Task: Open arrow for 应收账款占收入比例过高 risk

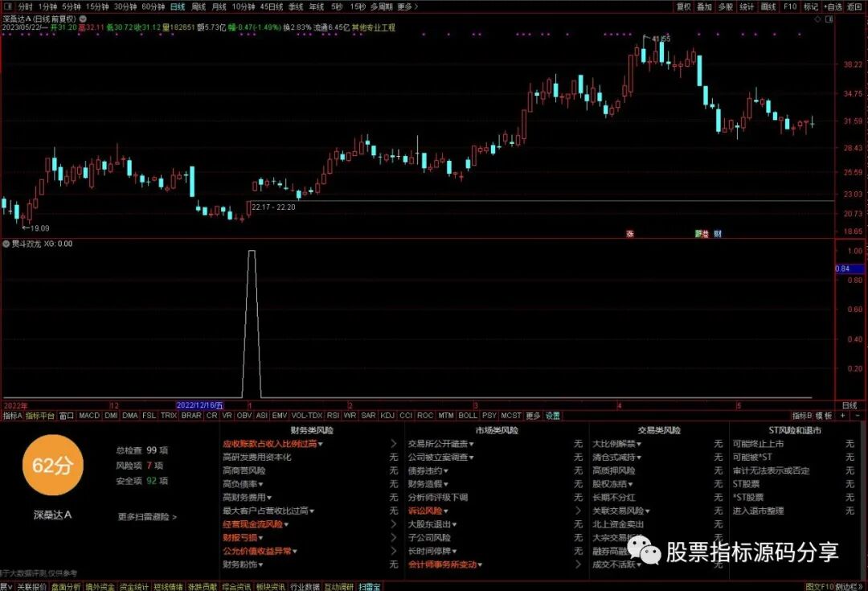Action: 394,444
